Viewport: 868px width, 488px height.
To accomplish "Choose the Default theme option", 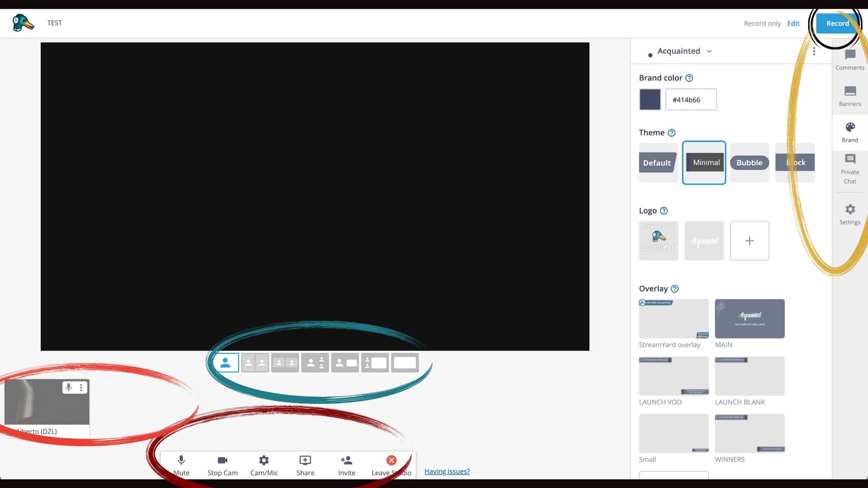I will tap(658, 163).
